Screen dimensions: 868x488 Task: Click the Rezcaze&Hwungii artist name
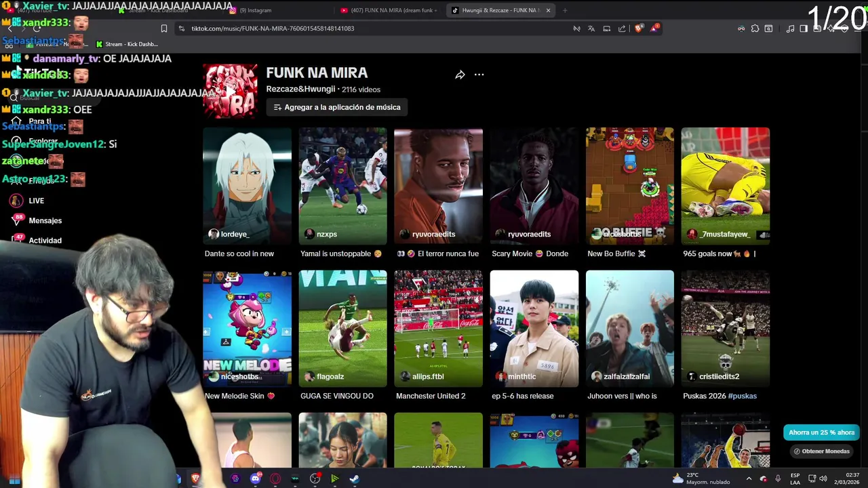[300, 89]
